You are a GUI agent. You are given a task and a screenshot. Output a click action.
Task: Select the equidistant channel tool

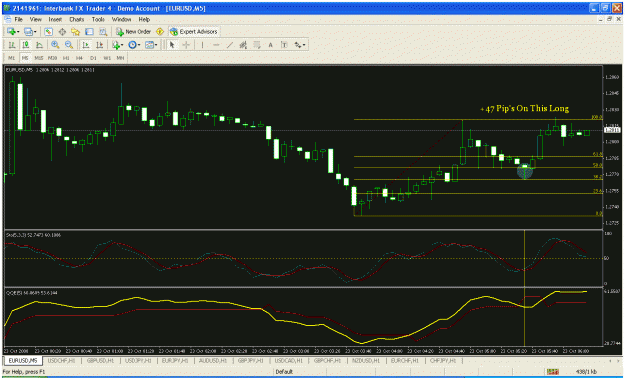[x=243, y=45]
